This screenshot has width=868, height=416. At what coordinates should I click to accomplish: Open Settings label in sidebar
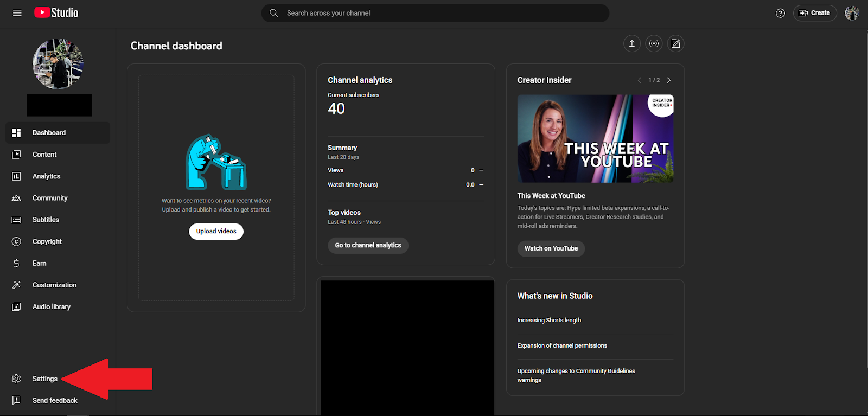pyautogui.click(x=45, y=379)
